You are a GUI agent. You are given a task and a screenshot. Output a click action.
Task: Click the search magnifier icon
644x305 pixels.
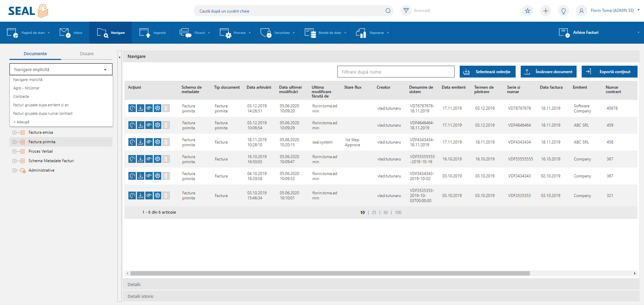tap(388, 11)
